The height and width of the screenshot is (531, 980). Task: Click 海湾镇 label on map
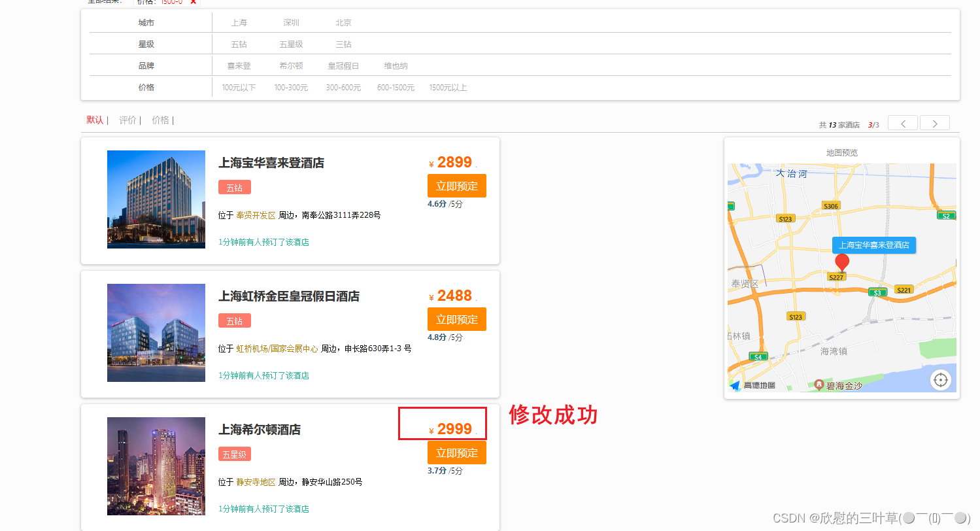(x=834, y=351)
